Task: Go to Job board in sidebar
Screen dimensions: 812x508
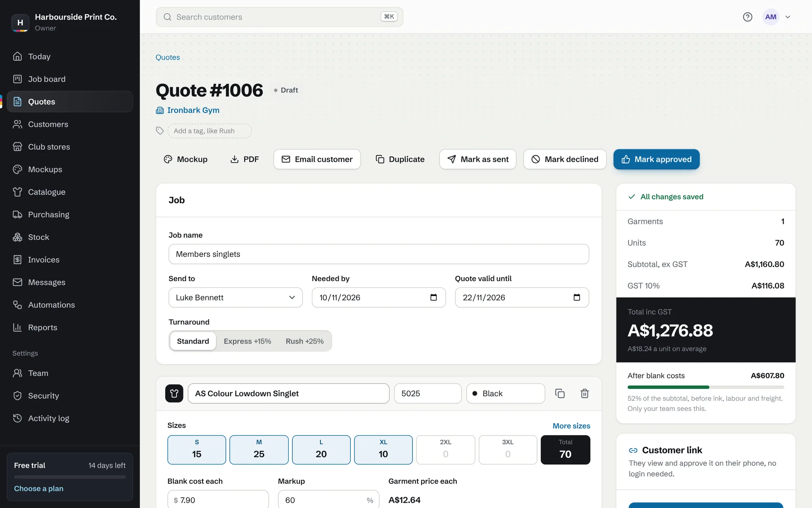Action: click(70, 79)
